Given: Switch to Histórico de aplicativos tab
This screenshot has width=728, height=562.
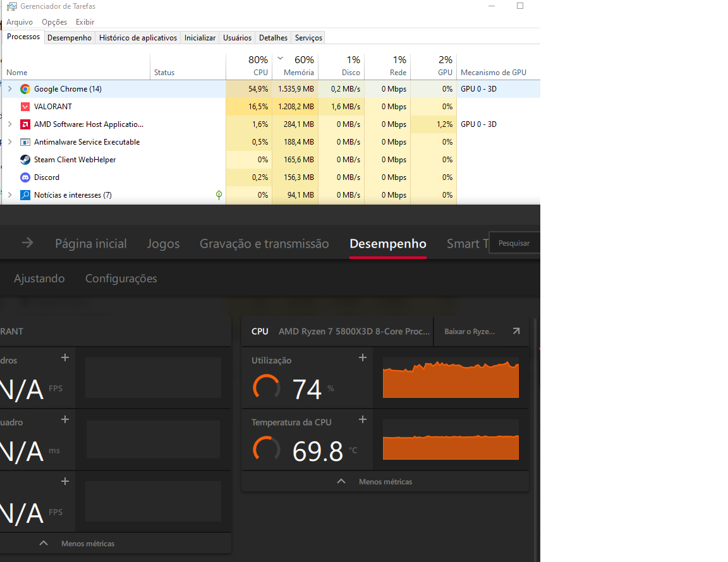Looking at the screenshot, I should point(138,38).
